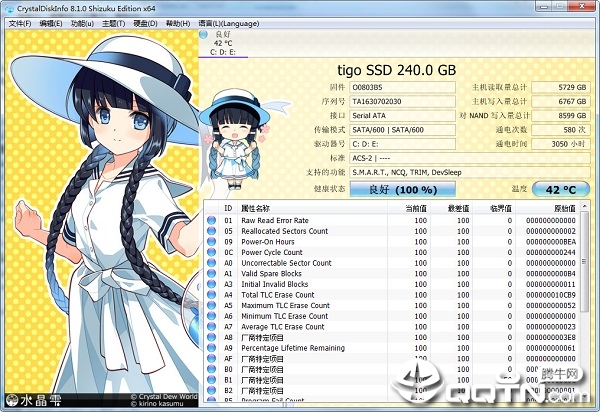Click raw value 000000010CB9
This screenshot has width=600, height=412.
pyautogui.click(x=551, y=295)
